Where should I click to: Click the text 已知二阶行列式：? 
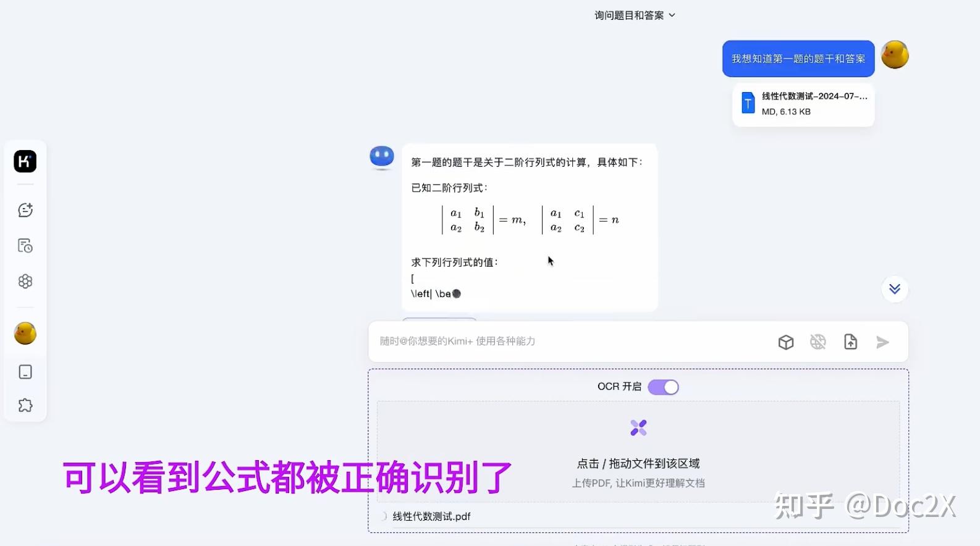(449, 188)
